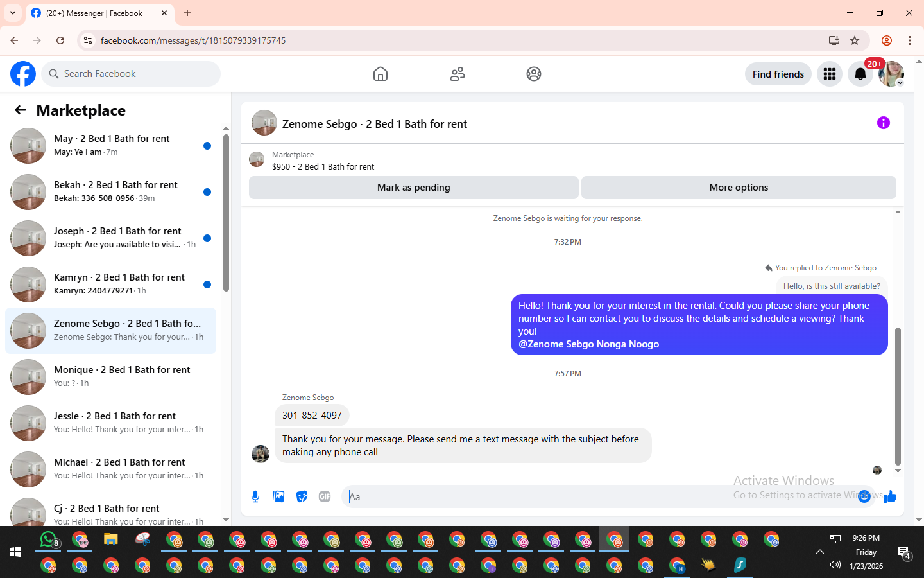
Task: Open Joseph 2 Bed 1 Bath conversation
Action: (110, 238)
